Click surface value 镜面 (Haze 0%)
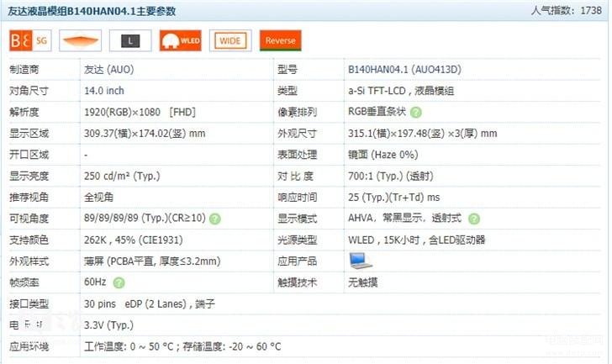The image size is (612, 364). coord(382,155)
